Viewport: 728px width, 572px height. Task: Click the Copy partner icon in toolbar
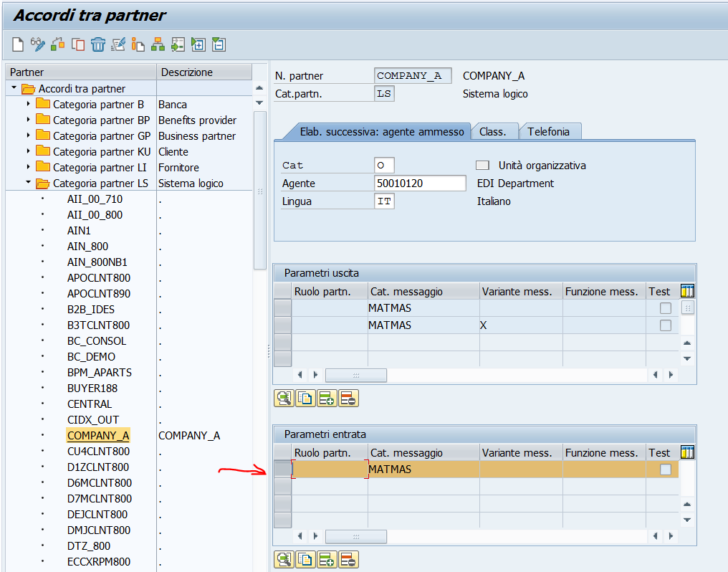[x=78, y=44]
